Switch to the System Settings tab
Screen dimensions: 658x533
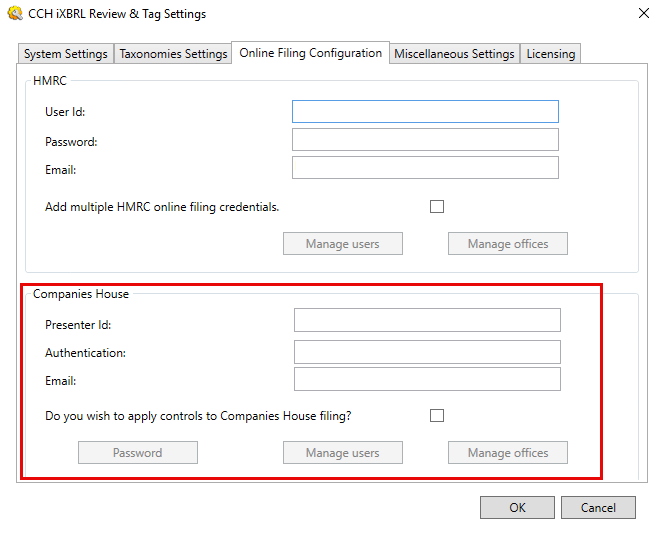coord(65,54)
